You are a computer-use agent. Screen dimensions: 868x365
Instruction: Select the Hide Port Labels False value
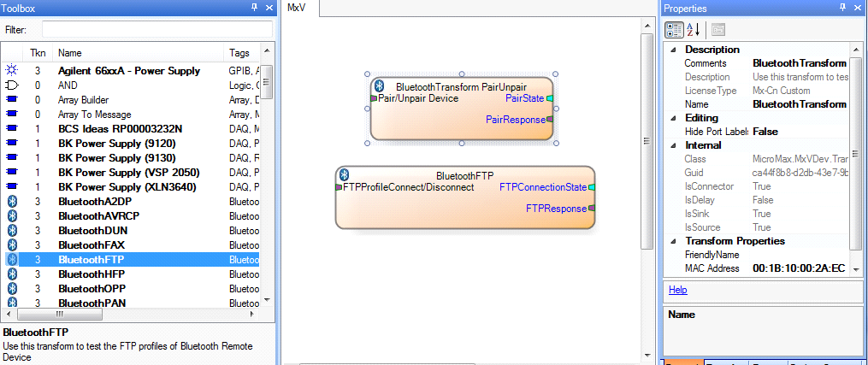(x=765, y=132)
